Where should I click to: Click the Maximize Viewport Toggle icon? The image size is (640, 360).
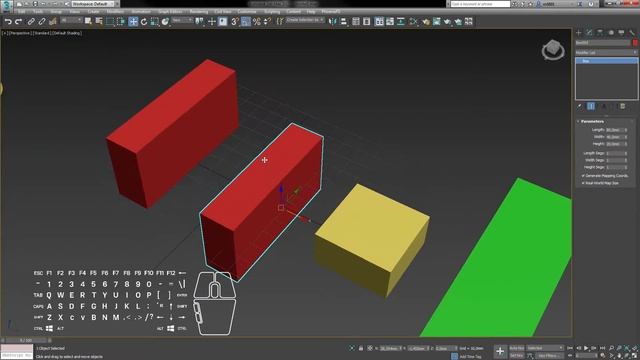634,356
